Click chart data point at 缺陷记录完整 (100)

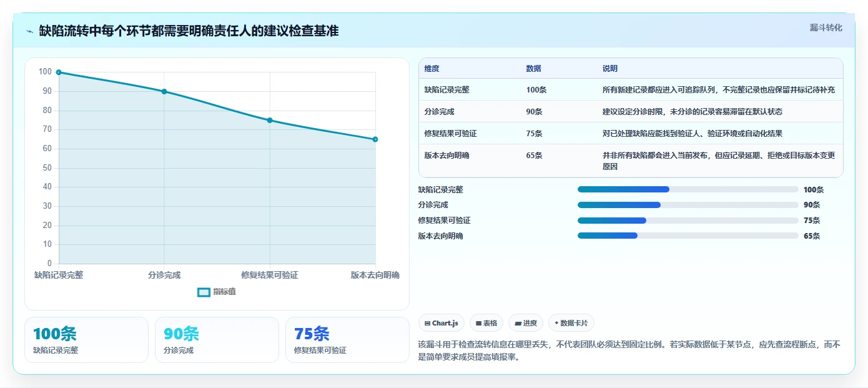point(59,72)
